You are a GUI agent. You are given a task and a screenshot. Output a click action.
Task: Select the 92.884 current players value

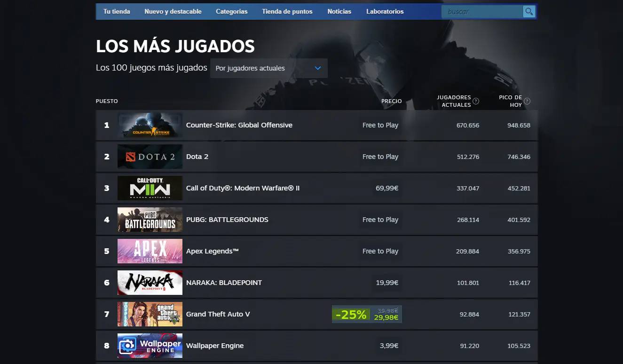469,314
